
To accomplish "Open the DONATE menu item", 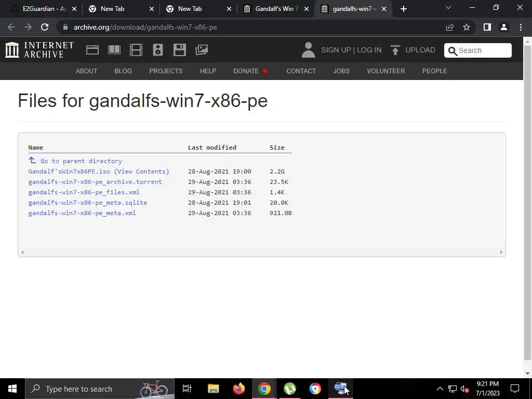I will [251, 71].
